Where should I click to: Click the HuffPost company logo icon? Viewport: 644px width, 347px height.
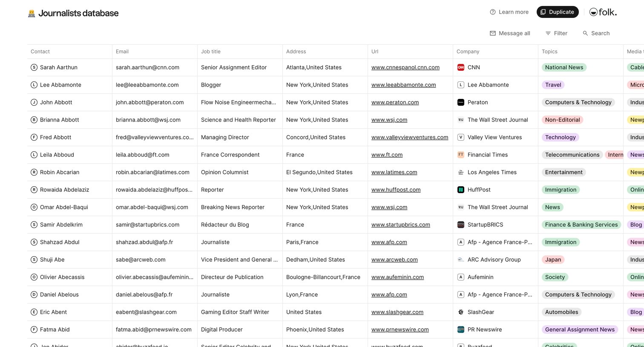click(x=461, y=190)
